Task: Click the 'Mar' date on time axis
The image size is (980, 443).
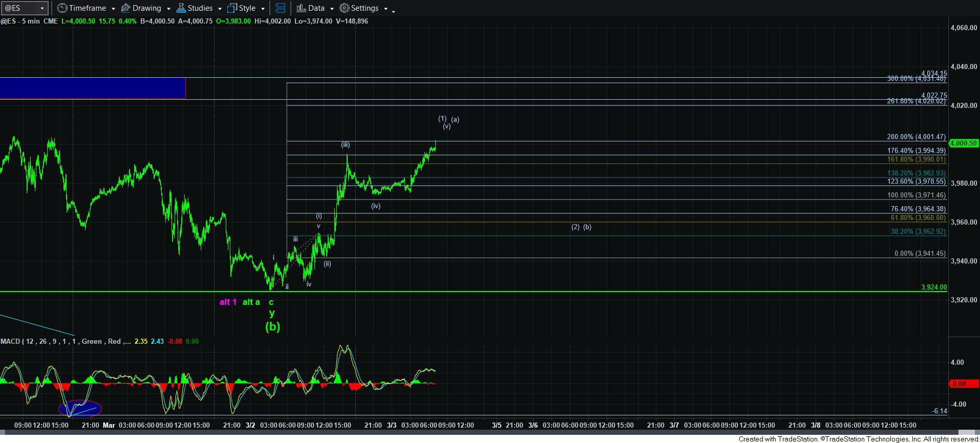Action: click(x=109, y=425)
